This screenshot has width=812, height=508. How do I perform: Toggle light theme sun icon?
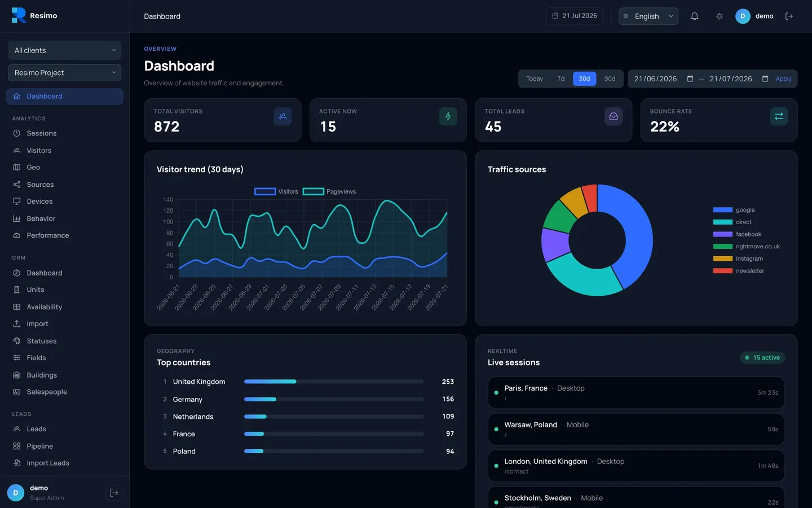(x=719, y=16)
